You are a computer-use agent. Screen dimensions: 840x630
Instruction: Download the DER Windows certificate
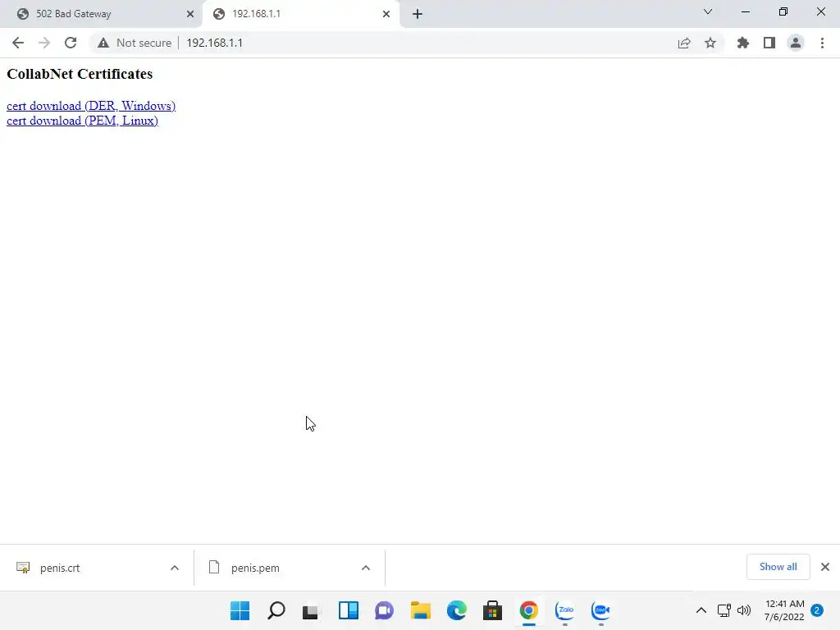(x=91, y=106)
